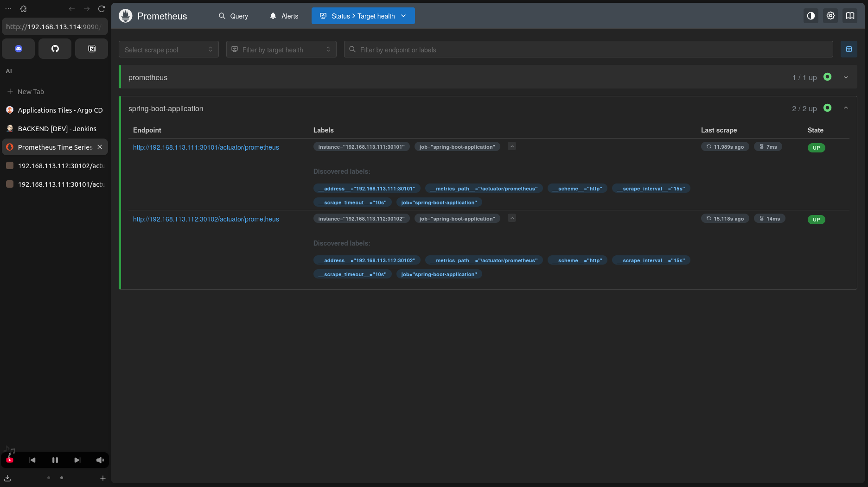Viewport: 868px width, 487px height.
Task: Click the __address__="192.168.113.111:30101" discovered label
Action: (x=367, y=189)
